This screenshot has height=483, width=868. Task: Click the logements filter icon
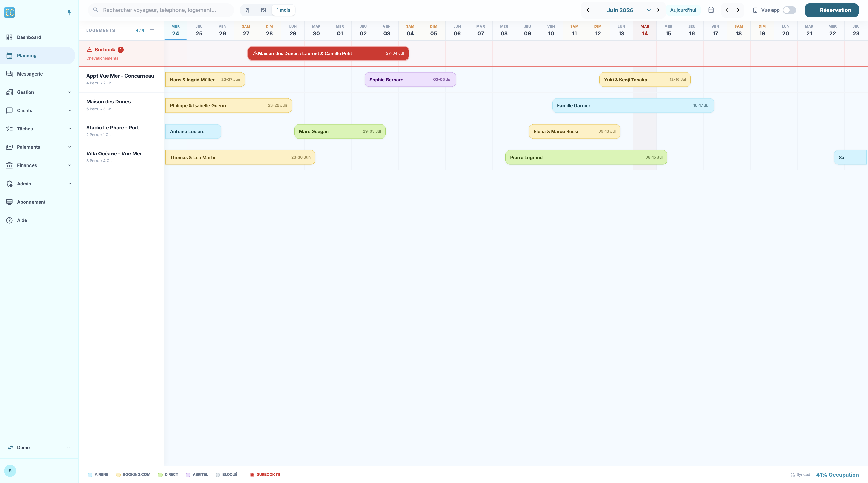tap(152, 30)
